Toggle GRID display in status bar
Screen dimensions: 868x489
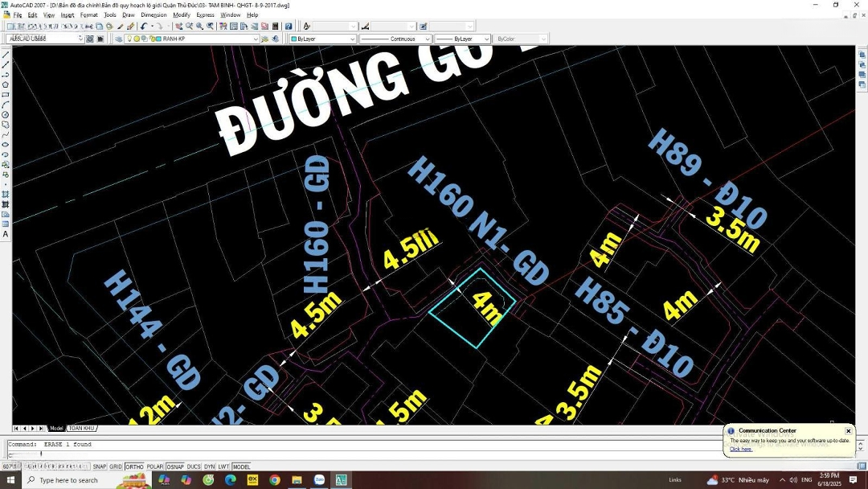click(116, 466)
